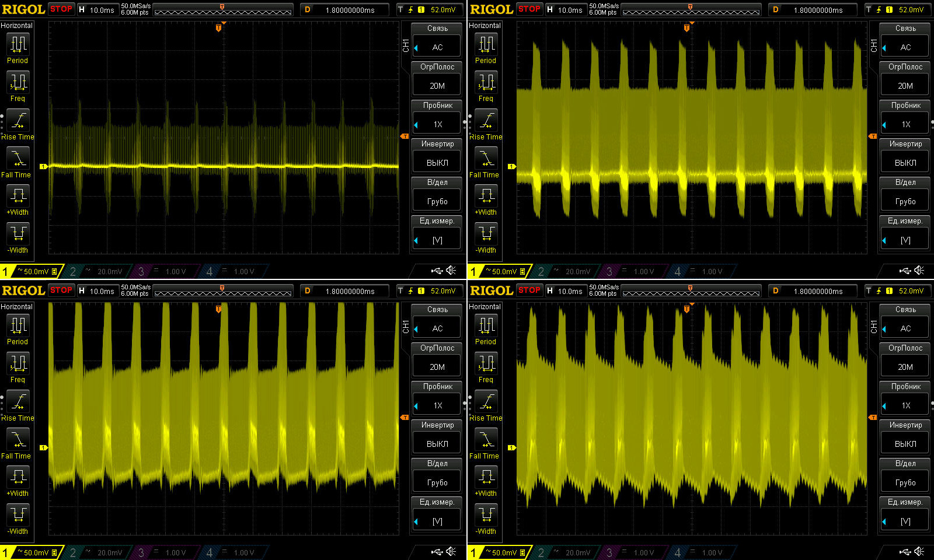Select -Width measurement icon in top-right scope
This screenshot has height=560, width=934.
coord(486,233)
